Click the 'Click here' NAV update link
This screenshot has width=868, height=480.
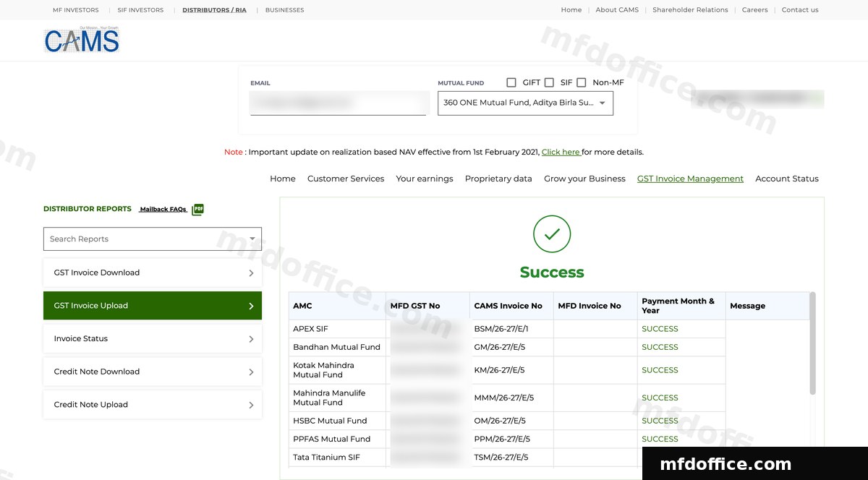(561, 152)
